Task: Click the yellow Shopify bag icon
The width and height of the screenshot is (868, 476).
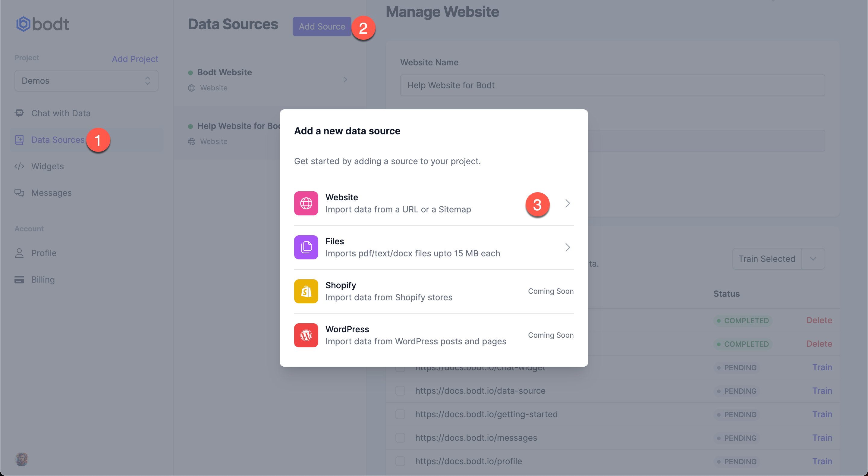Action: pos(306,291)
